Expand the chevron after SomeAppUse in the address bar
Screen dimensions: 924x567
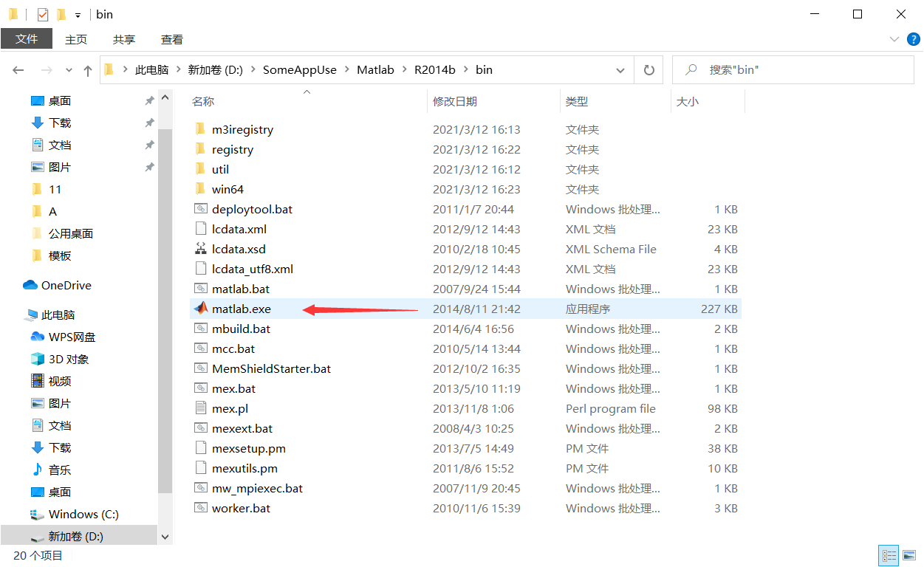(346, 70)
